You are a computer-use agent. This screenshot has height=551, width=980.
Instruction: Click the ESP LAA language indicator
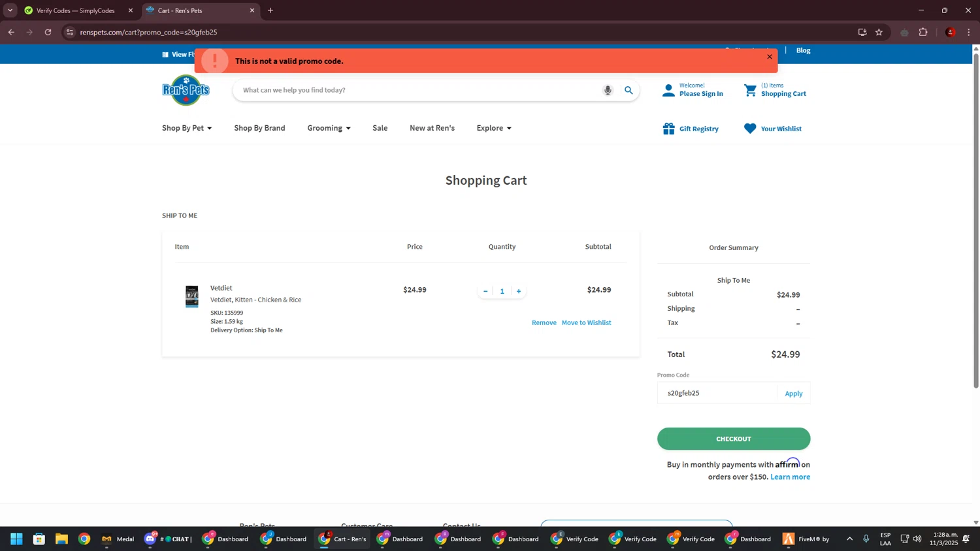tap(885, 539)
